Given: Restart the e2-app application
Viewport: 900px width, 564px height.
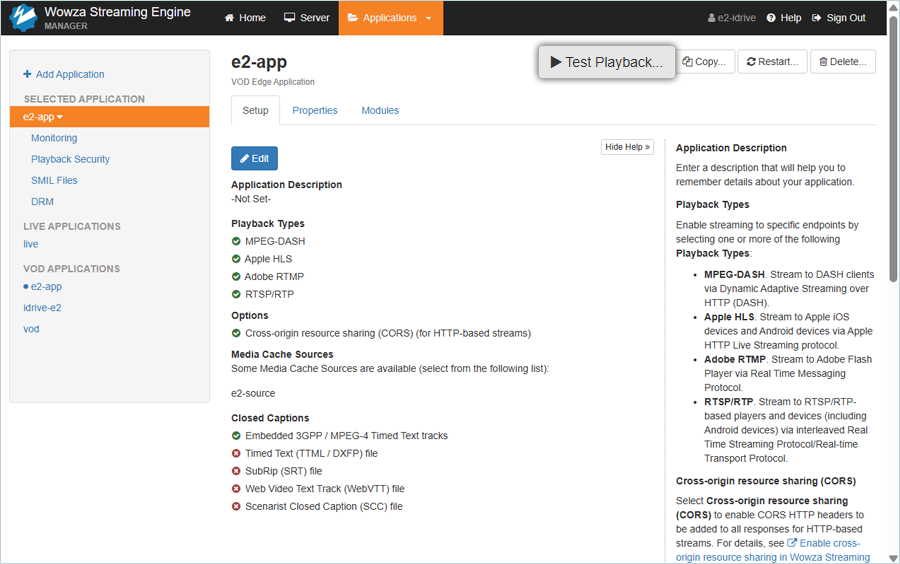Looking at the screenshot, I should [772, 61].
